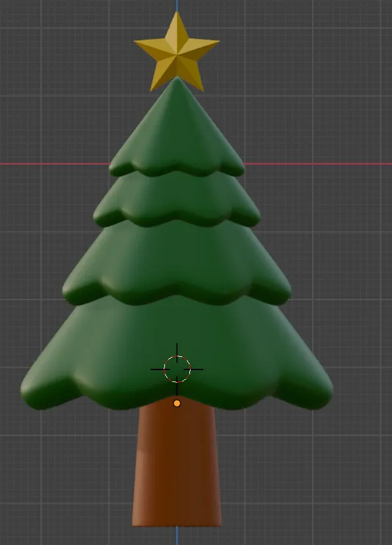Select the second green foliage tier from top
Image resolution: width=392 pixels, height=545 pixels.
[177, 200]
